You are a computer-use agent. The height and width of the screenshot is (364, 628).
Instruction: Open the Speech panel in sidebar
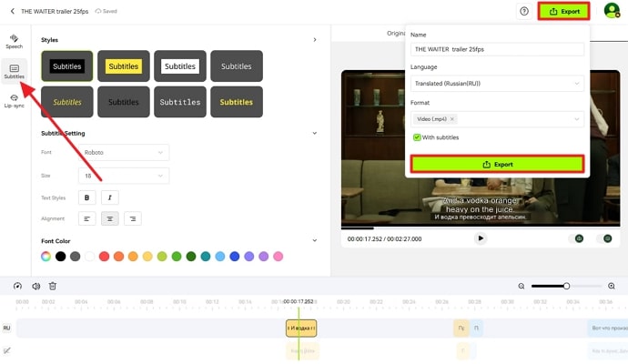click(14, 41)
